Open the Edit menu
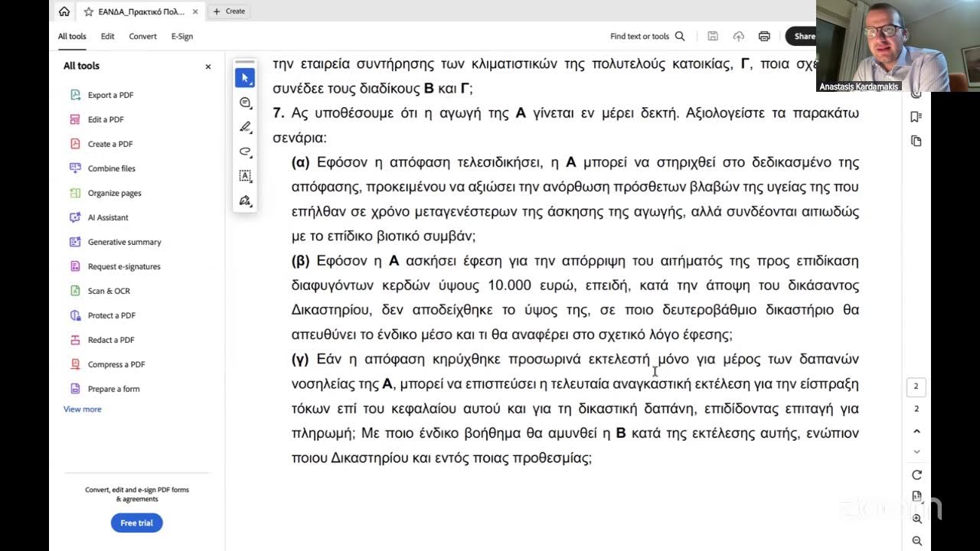The width and height of the screenshot is (980, 551). coord(107,36)
